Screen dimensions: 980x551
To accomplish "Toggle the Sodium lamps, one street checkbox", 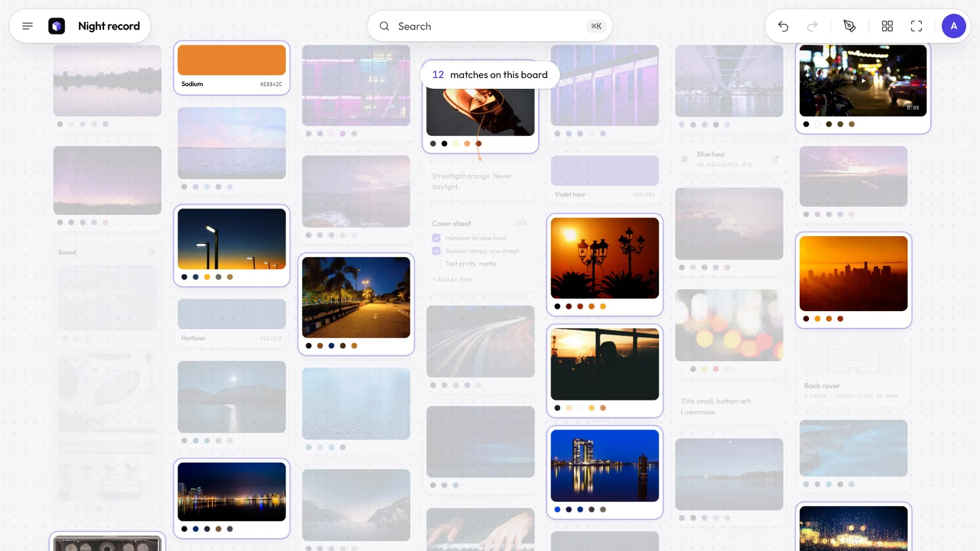I will tap(436, 251).
